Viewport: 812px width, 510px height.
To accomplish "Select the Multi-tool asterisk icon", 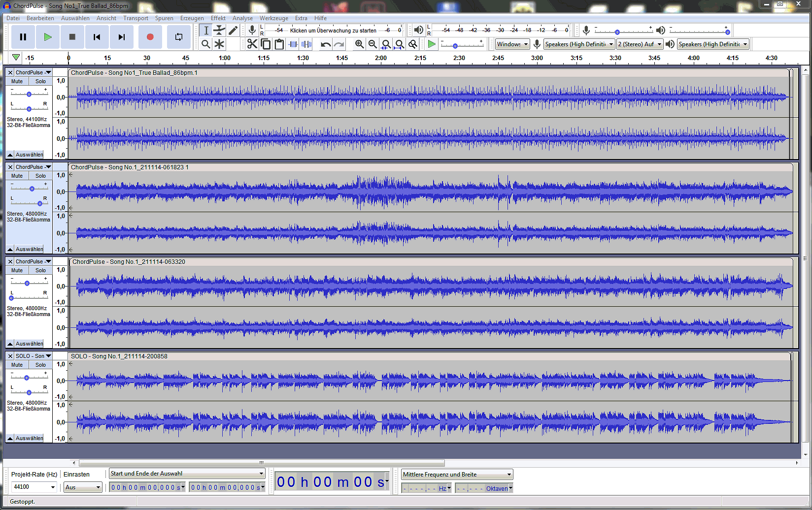I will 219,44.
